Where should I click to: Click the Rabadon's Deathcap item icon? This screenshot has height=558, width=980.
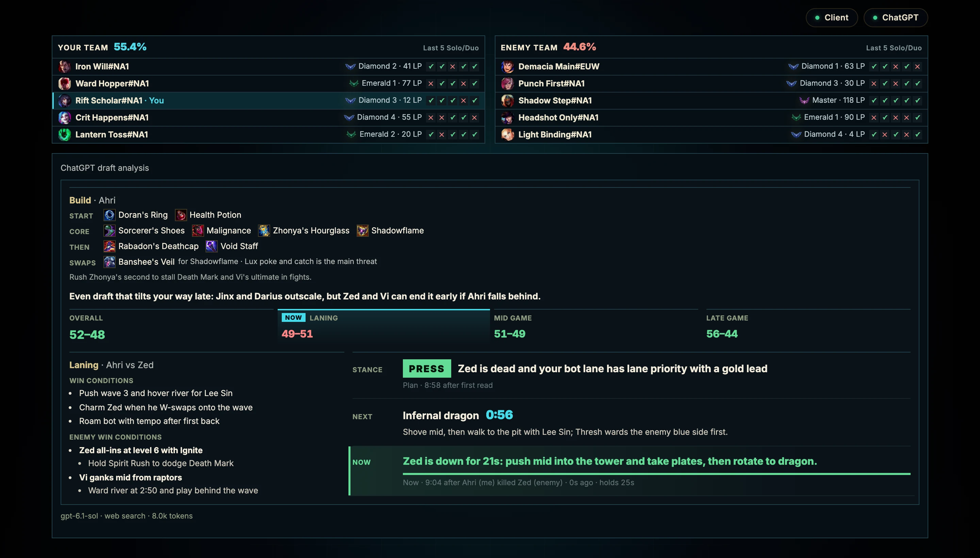coord(109,246)
